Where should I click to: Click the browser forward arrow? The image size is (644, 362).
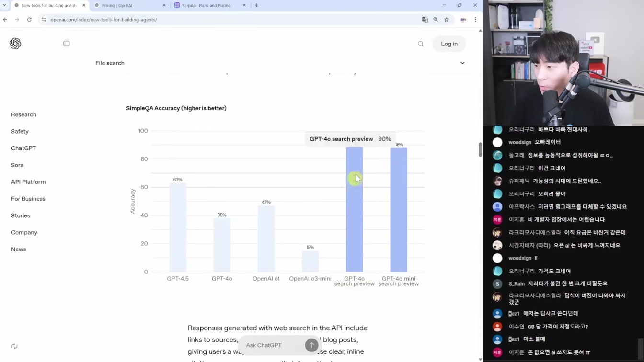(17, 20)
